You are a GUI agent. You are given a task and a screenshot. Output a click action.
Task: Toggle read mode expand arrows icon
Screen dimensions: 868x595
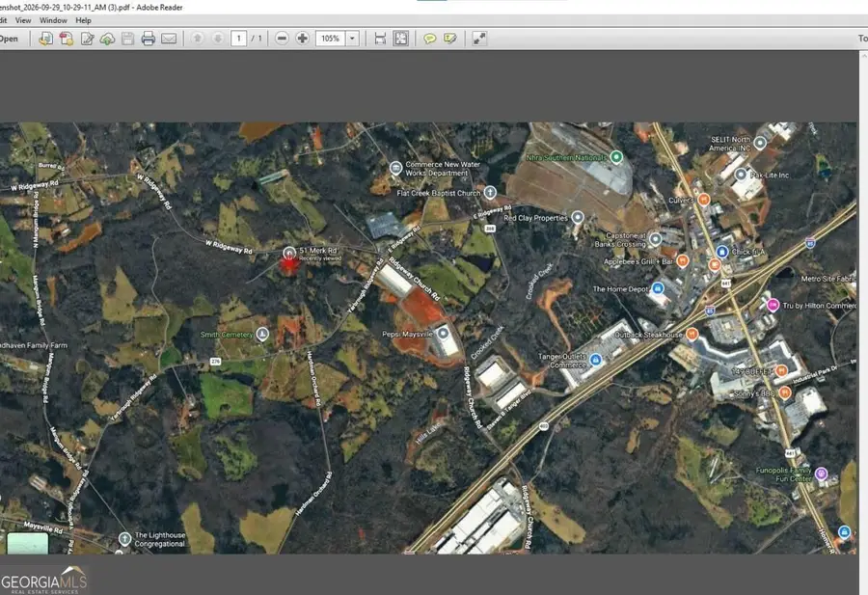[x=479, y=39]
